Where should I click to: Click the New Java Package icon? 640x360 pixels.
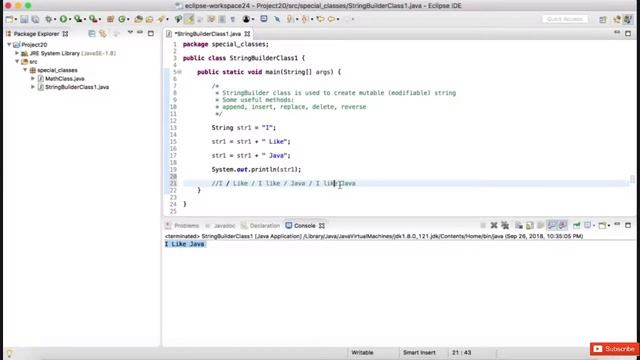tap(110, 19)
